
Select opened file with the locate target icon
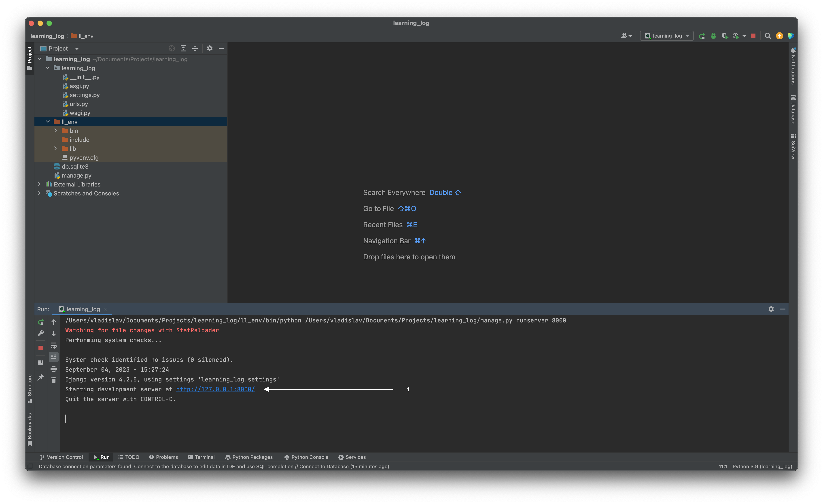[x=172, y=49]
